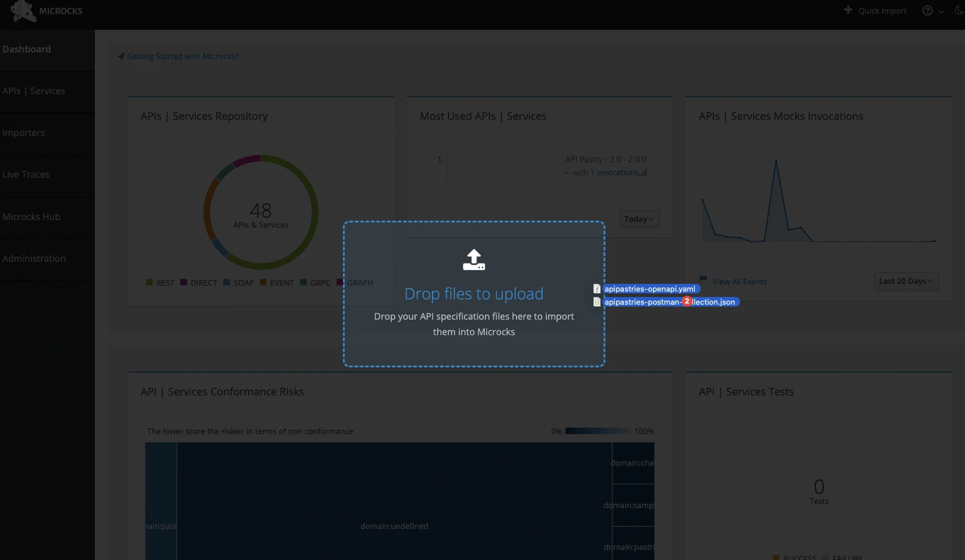Image resolution: width=965 pixels, height=560 pixels.
Task: Select the domain:undefined treemap cell
Action: click(x=394, y=513)
